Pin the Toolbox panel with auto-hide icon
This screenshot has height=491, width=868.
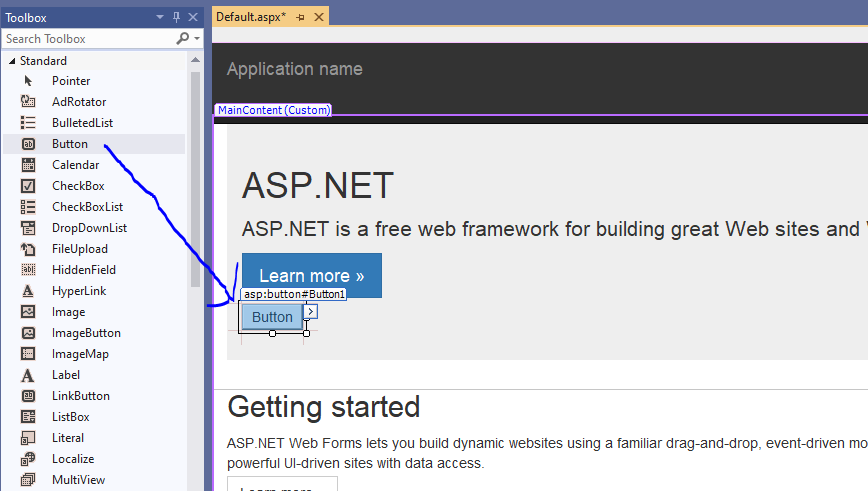pos(177,18)
